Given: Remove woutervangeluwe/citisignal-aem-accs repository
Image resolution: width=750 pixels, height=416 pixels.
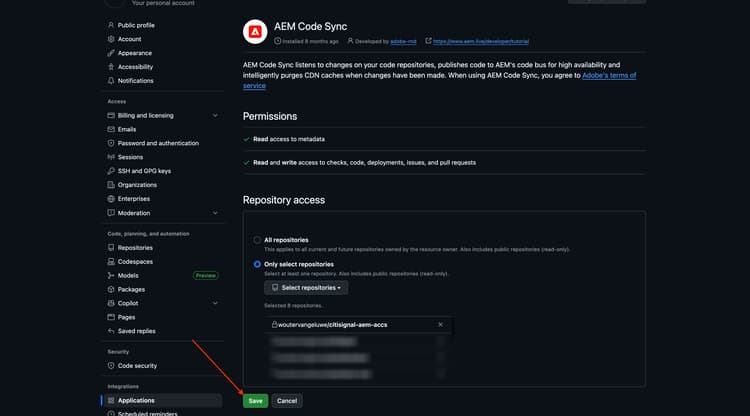Looking at the screenshot, I should tap(441, 325).
